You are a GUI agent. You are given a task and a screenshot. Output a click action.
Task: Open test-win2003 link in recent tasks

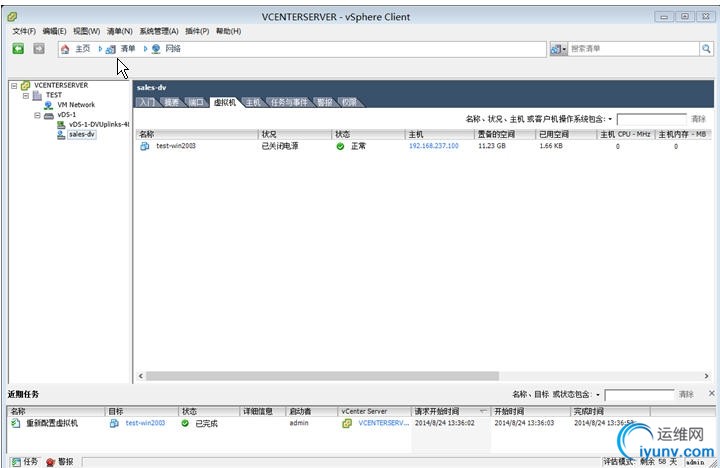145,423
